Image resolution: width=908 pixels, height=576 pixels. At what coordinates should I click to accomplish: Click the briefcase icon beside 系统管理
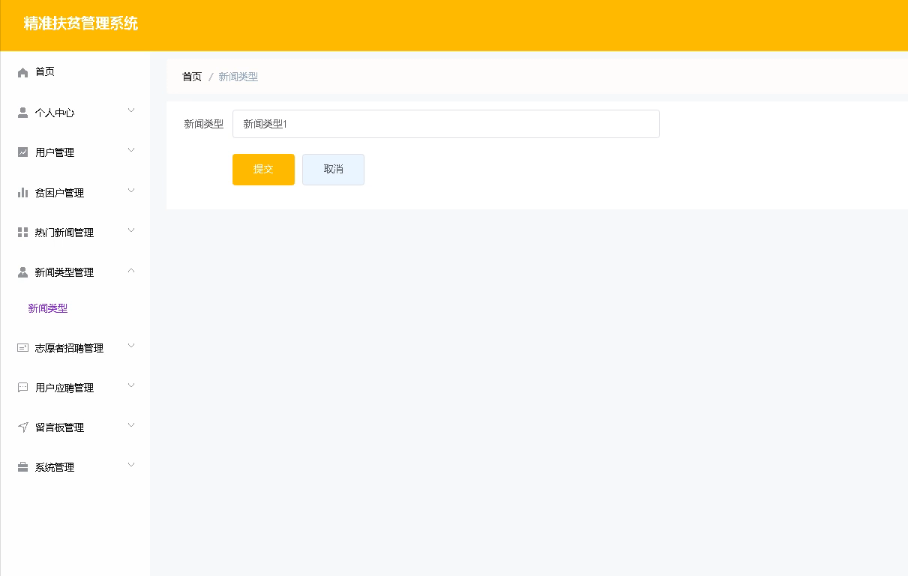coord(23,467)
